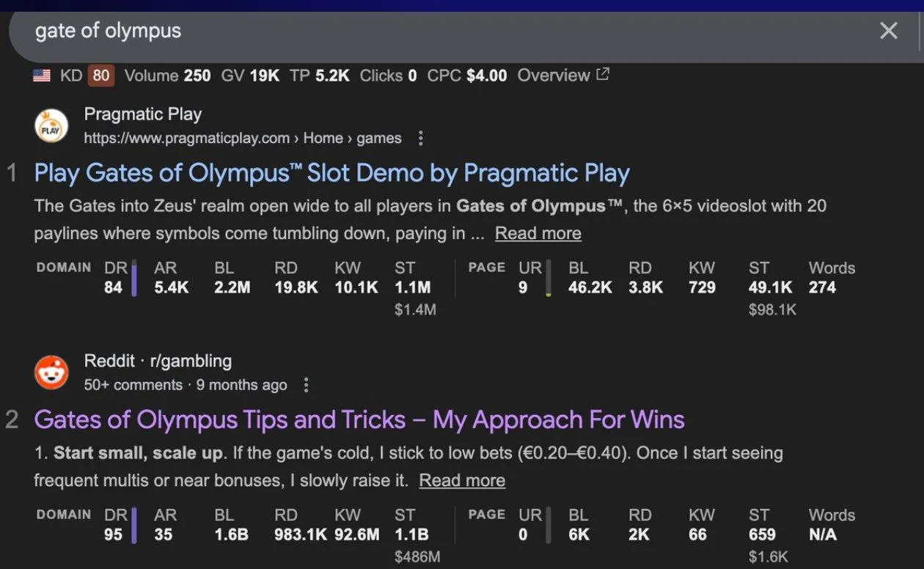Click domain ST value 1.1B
This screenshot has height=569, width=924.
pos(411,535)
